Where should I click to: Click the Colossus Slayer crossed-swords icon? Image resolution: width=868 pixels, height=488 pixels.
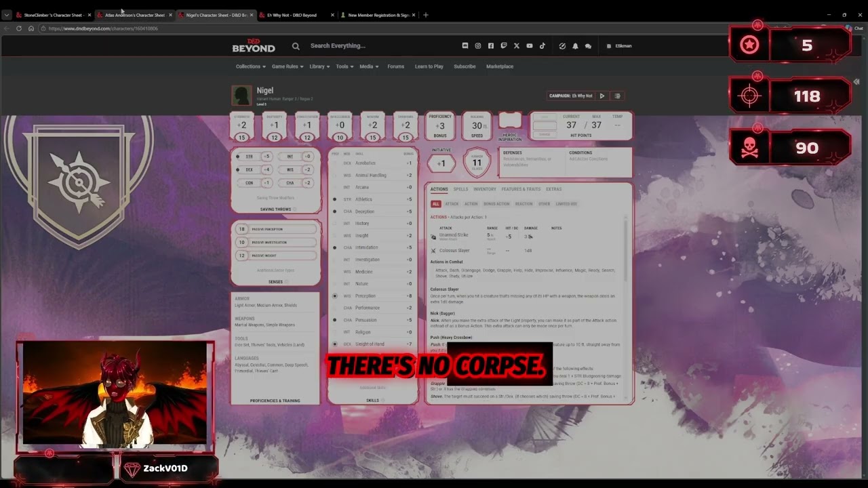433,251
